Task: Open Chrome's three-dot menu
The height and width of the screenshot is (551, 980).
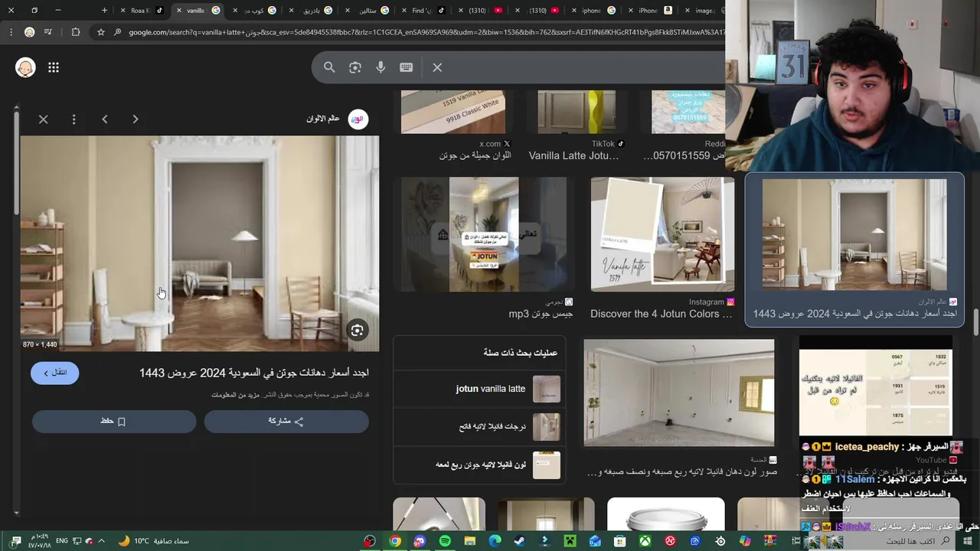Action: tap(11, 32)
